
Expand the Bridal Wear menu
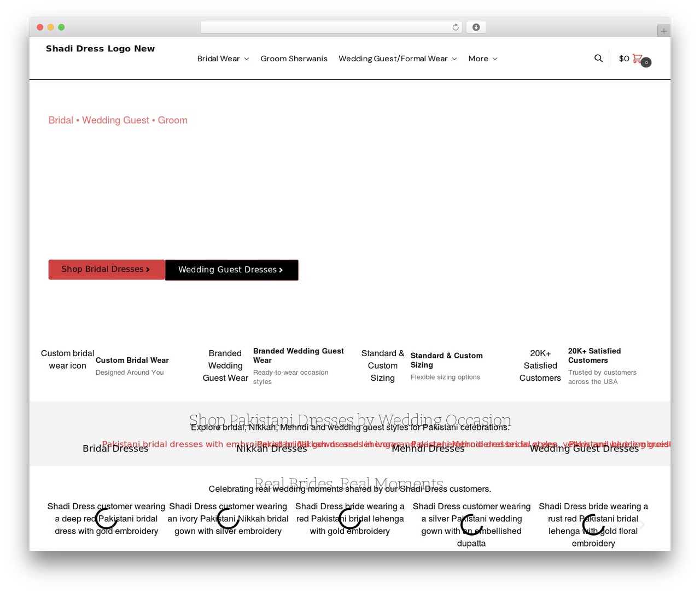pyautogui.click(x=223, y=59)
